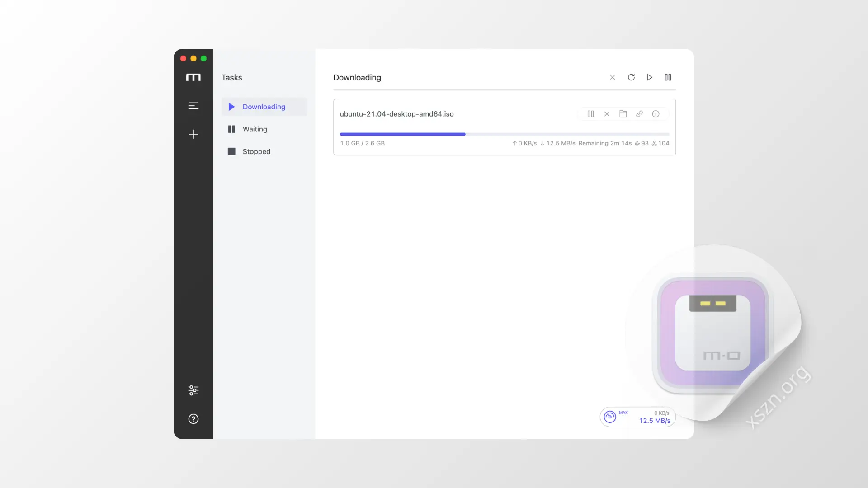Open the preferences sliders icon
Screen dimensions: 868x488
(193, 390)
